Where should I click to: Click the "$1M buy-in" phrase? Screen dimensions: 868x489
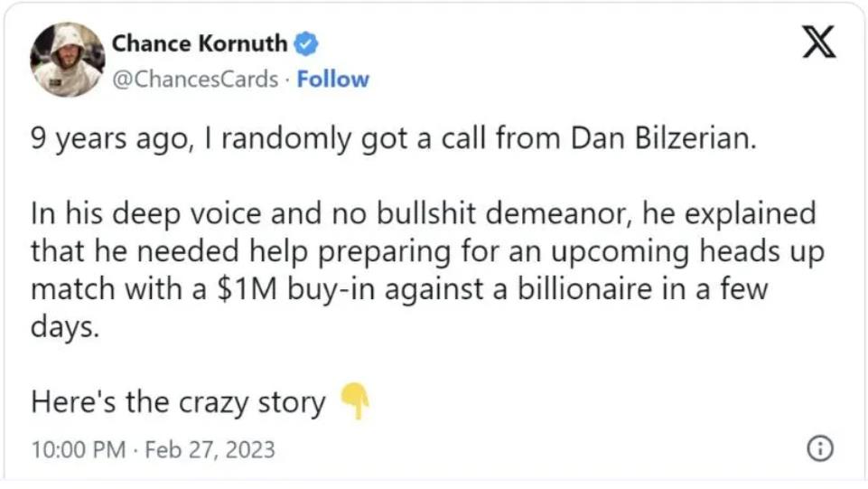(x=335, y=287)
